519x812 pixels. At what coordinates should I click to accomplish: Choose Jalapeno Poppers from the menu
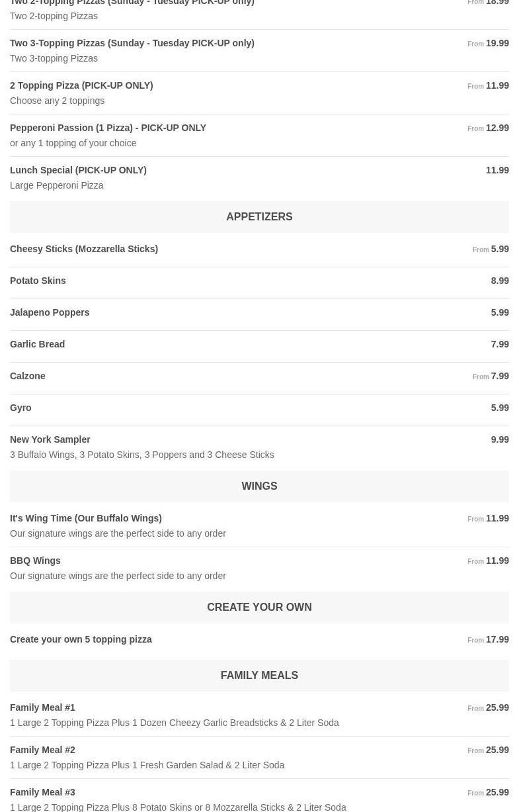50,312
